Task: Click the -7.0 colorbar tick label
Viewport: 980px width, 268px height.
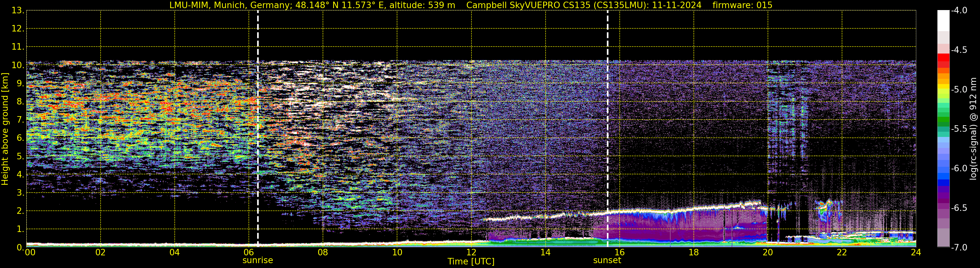Action: click(959, 247)
